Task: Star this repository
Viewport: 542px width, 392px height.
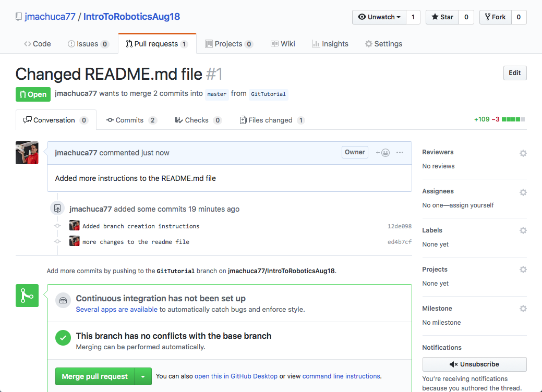Action: click(442, 17)
